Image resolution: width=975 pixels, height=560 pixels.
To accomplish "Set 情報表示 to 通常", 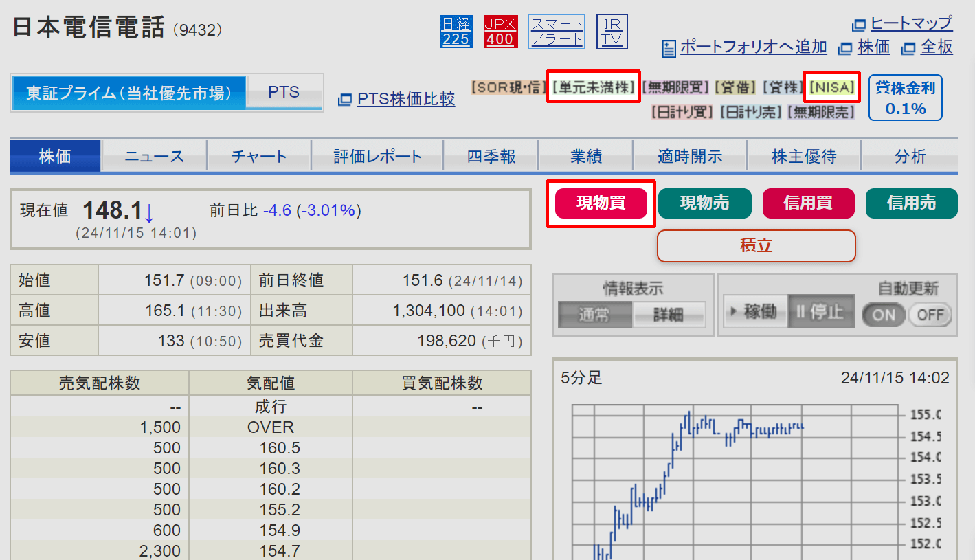I will coord(594,315).
